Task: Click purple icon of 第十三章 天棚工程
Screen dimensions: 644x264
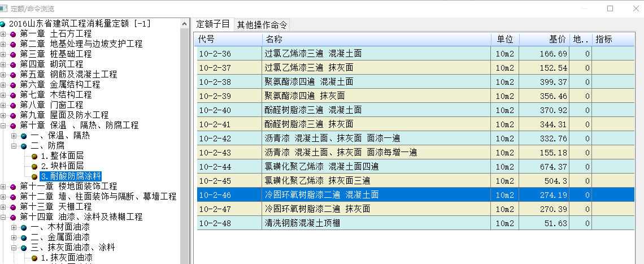Action: 13,207
